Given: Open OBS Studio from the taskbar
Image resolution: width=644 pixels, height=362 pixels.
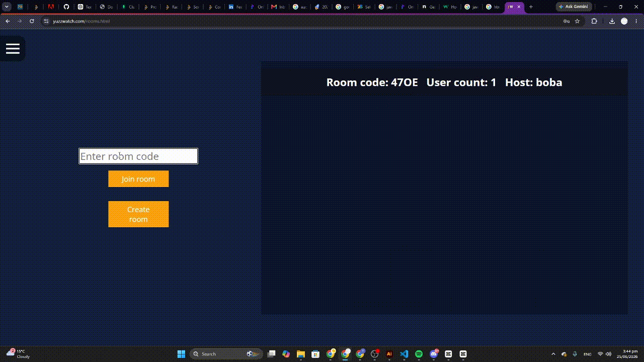Looking at the screenshot, I should coord(375,354).
